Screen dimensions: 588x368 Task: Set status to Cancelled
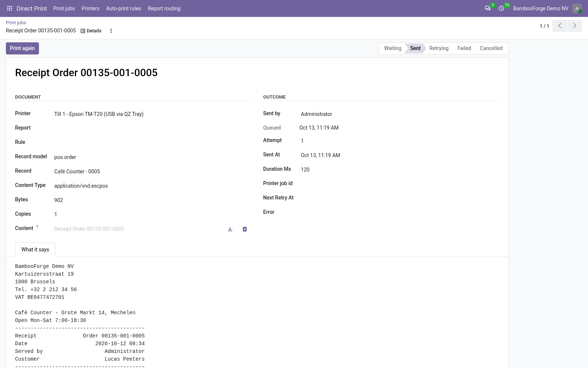pos(491,48)
